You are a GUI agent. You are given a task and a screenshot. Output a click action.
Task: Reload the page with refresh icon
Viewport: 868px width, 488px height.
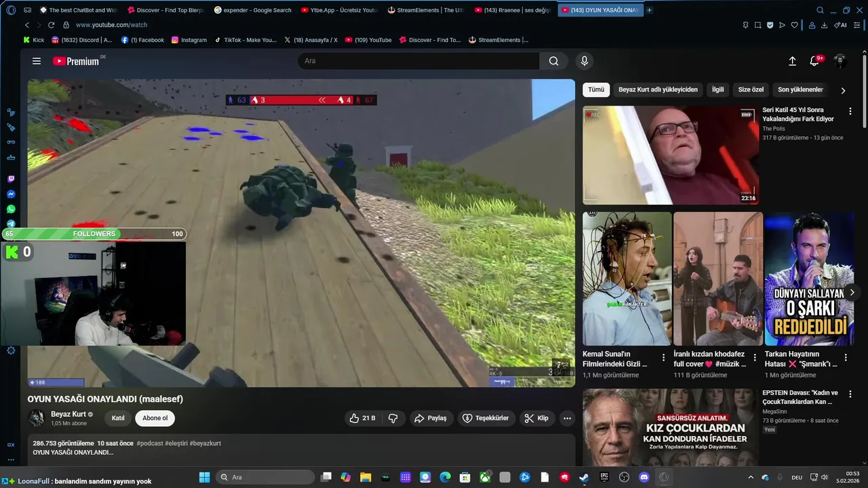click(51, 25)
